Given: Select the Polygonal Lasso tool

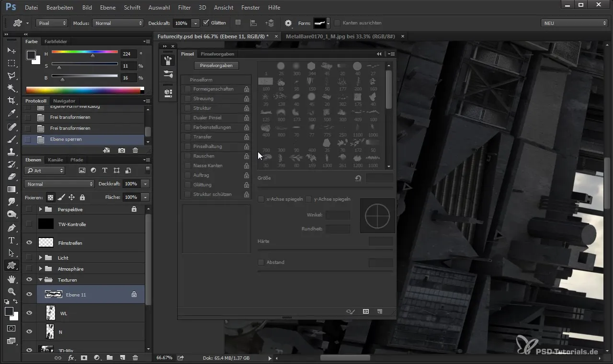Looking at the screenshot, I should (x=11, y=76).
